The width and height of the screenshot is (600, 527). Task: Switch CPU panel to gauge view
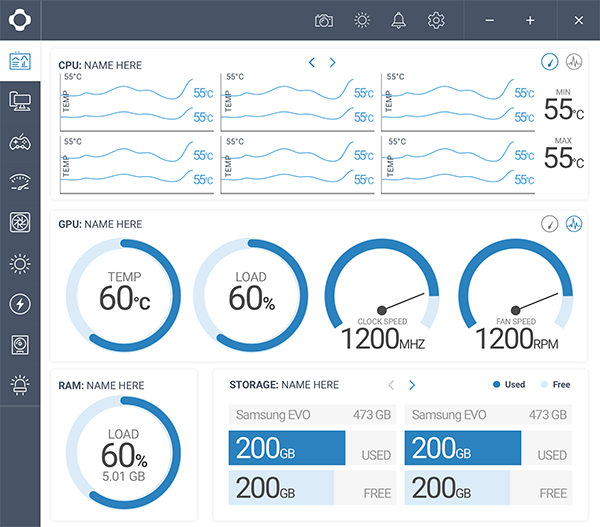tap(549, 62)
